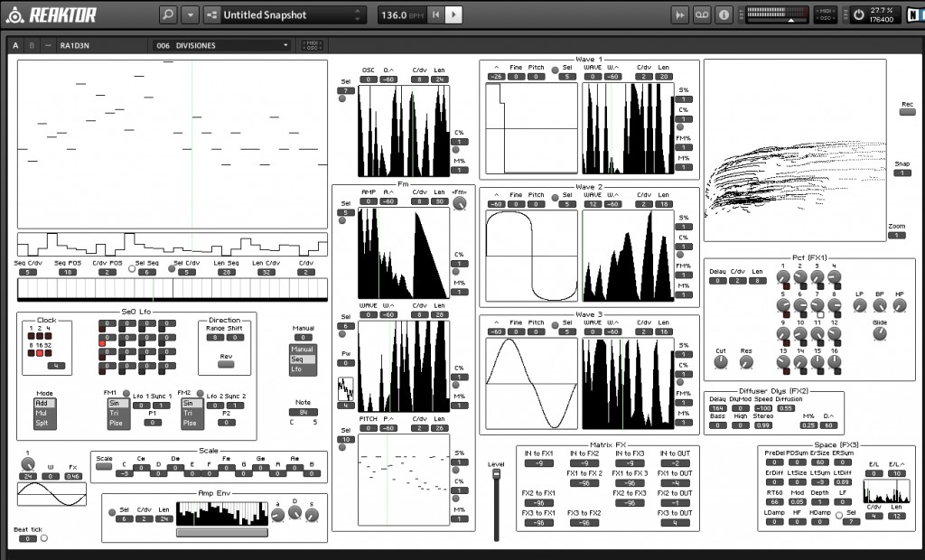This screenshot has height=560, width=925.
Task: Select Add in the Mode list
Action: pos(45,403)
